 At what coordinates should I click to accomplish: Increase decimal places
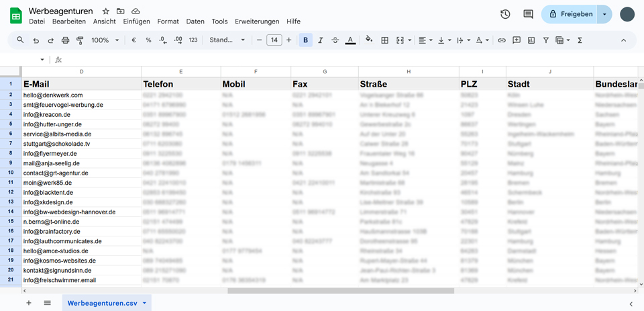pyautogui.click(x=178, y=40)
